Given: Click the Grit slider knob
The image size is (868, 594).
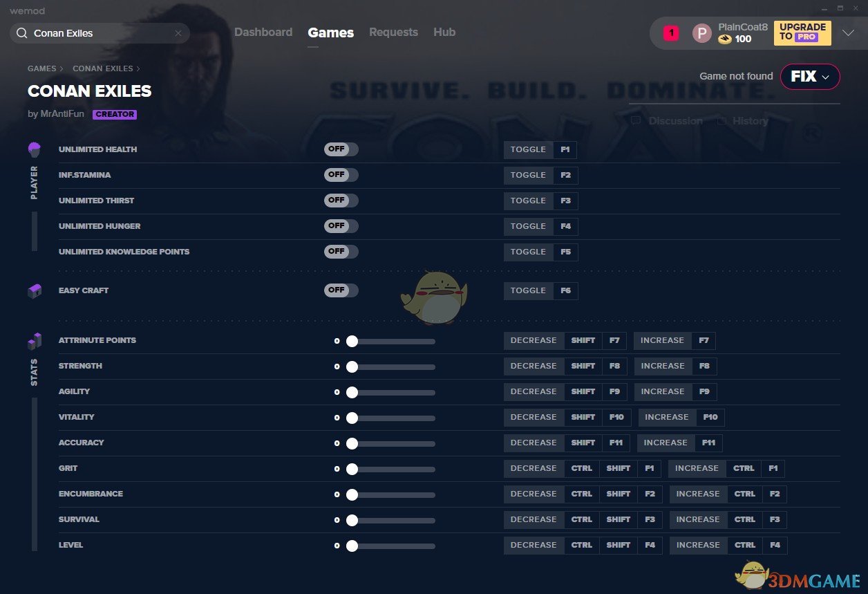Looking at the screenshot, I should pyautogui.click(x=352, y=469).
